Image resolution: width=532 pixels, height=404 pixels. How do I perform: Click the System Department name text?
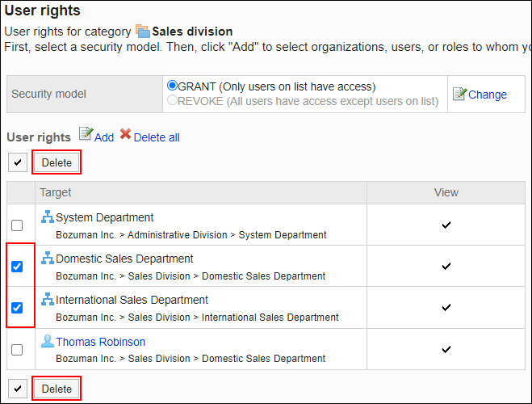tap(104, 217)
